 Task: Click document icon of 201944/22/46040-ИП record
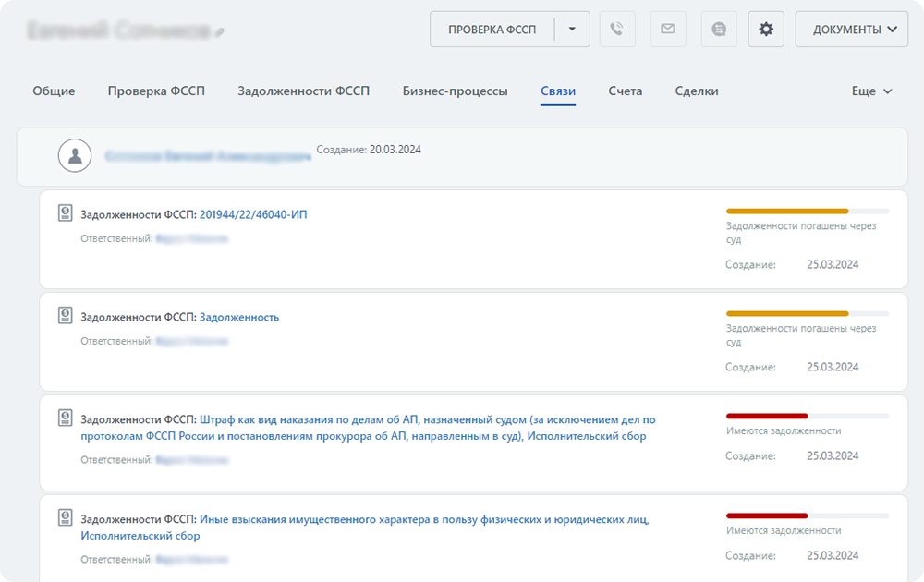66,214
